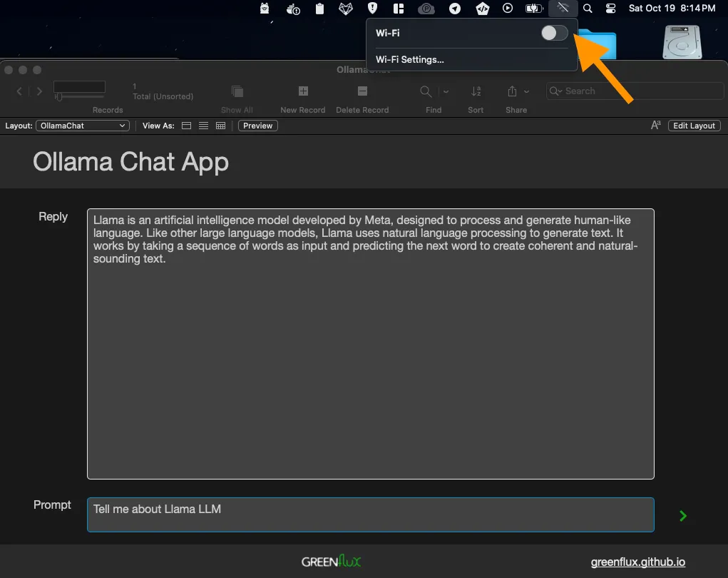
Task: Click the Find magnifier icon
Action: click(426, 91)
